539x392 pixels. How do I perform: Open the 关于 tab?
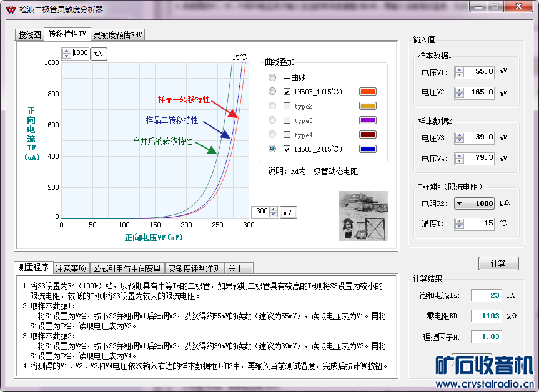click(239, 268)
